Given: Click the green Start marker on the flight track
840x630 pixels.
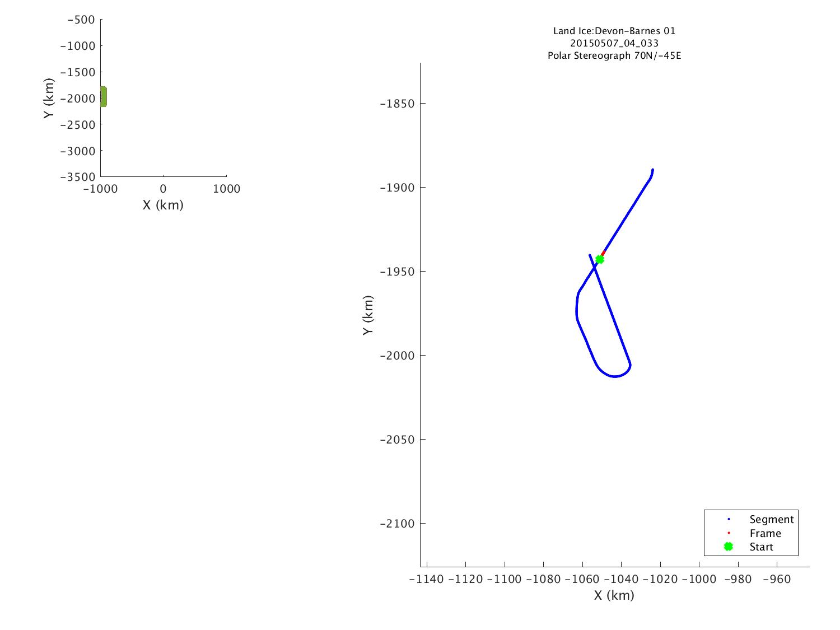Looking at the screenshot, I should (600, 259).
